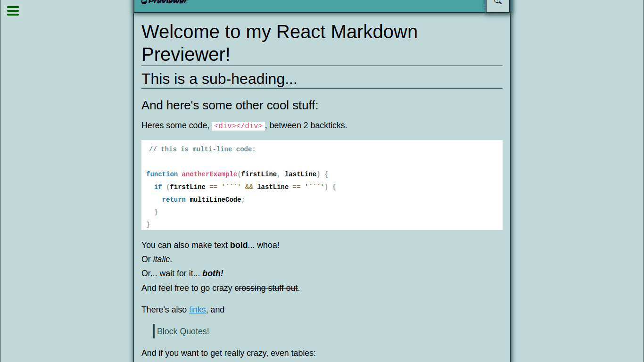Click the "if (firstLine == '```'" code line
The image size is (644, 362).
point(245,187)
